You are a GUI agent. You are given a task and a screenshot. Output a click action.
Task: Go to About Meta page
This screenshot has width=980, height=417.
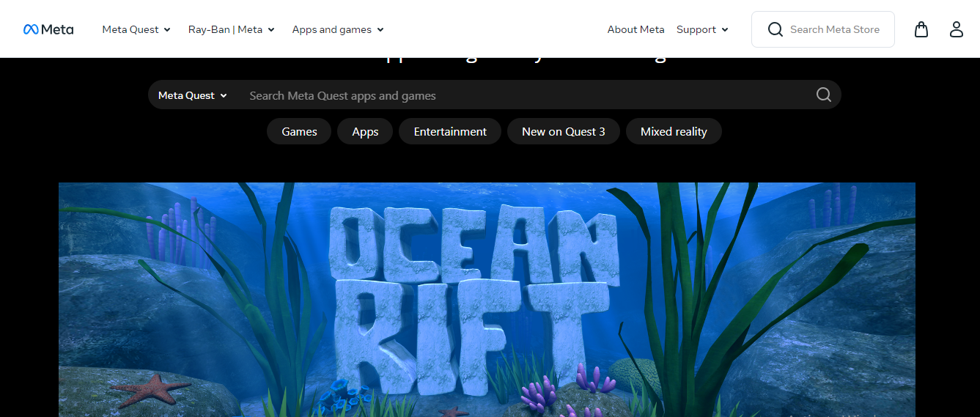pos(635,29)
